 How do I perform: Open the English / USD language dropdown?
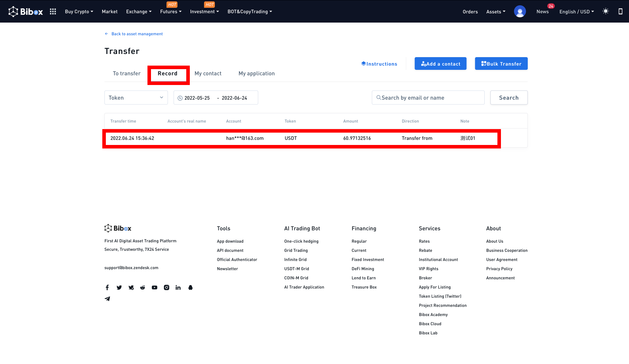pyautogui.click(x=576, y=12)
